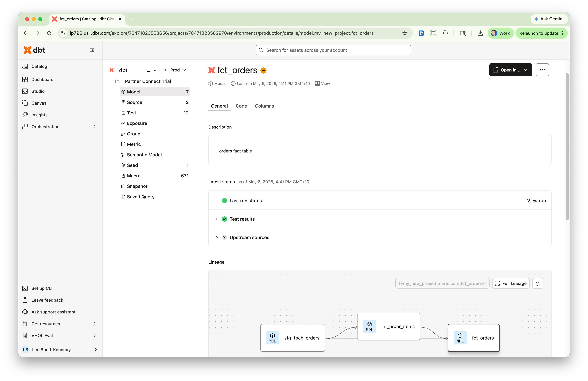This screenshot has width=588, height=381.
Task: Collapse the left sidebar panel icon
Action: click(x=92, y=50)
